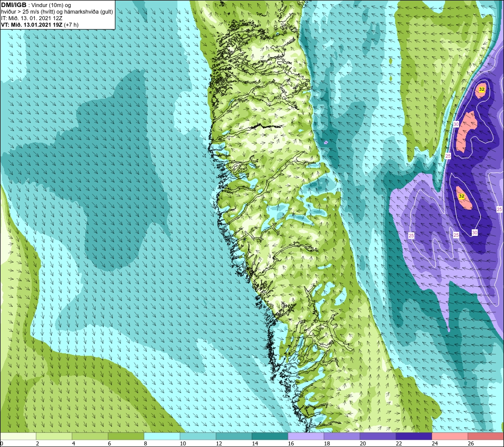Screen dimensions: 504x447
Task: Click the 'VT: Mið. 13.01.2021 19Z' valid time
Action: click(32, 25)
